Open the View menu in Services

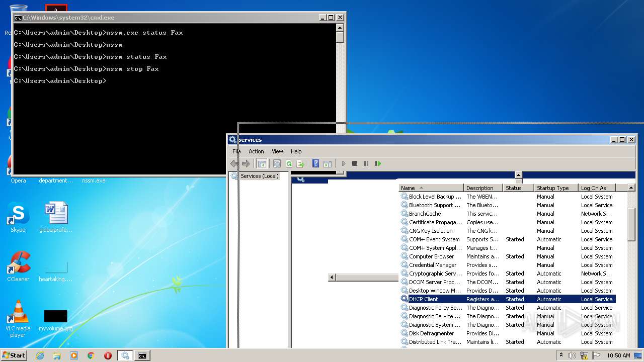277,151
